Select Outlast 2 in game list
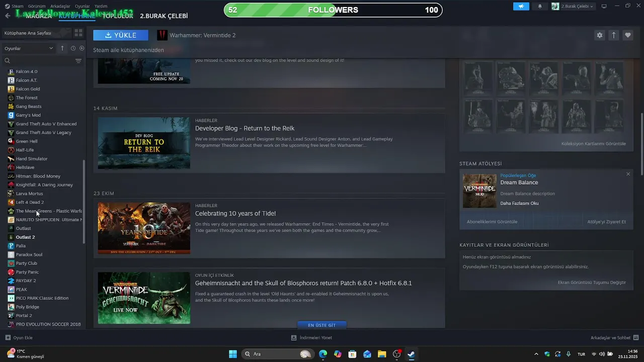644x362 pixels. point(25,237)
